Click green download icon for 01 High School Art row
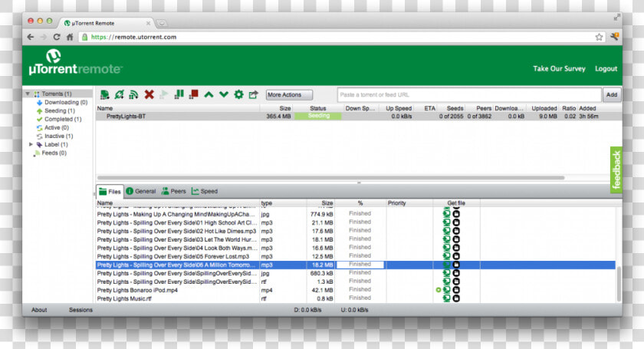This screenshot has width=644, height=349. click(x=447, y=222)
